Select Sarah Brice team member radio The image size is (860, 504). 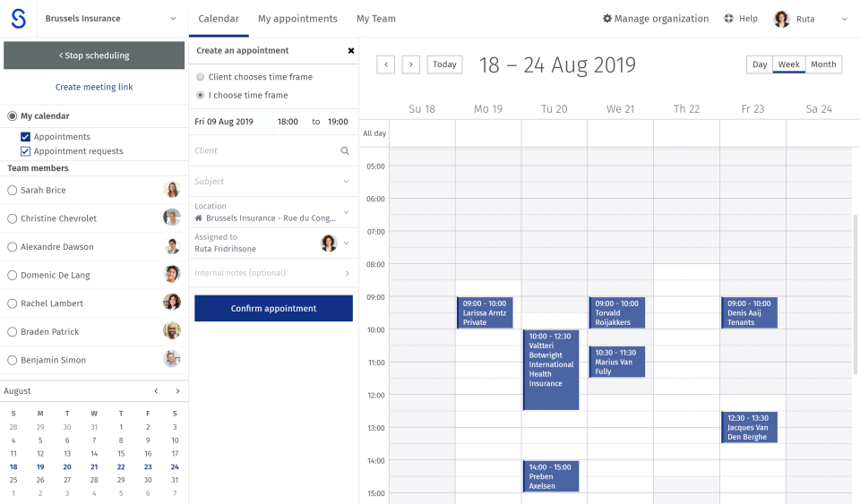click(x=12, y=190)
